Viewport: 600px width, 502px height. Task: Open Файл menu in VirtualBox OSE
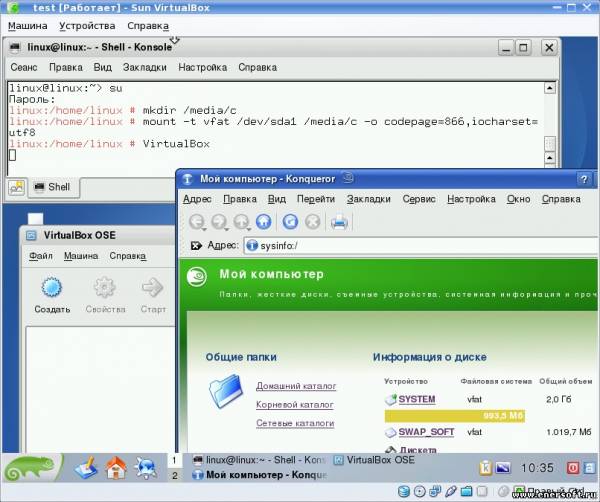click(41, 256)
